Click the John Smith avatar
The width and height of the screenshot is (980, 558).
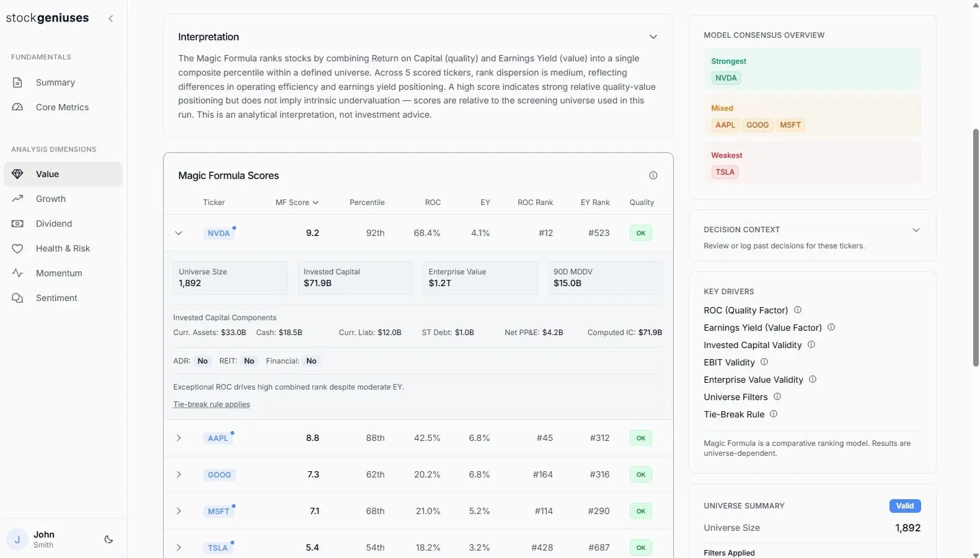coord(17,539)
